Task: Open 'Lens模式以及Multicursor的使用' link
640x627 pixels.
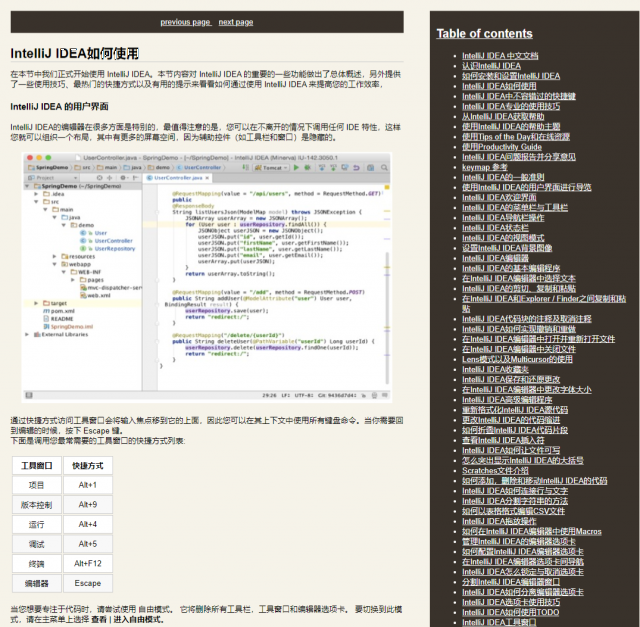Action: [517, 359]
